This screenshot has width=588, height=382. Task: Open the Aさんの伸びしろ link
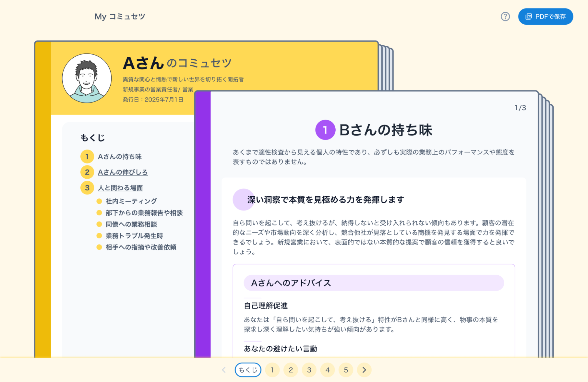[123, 172]
